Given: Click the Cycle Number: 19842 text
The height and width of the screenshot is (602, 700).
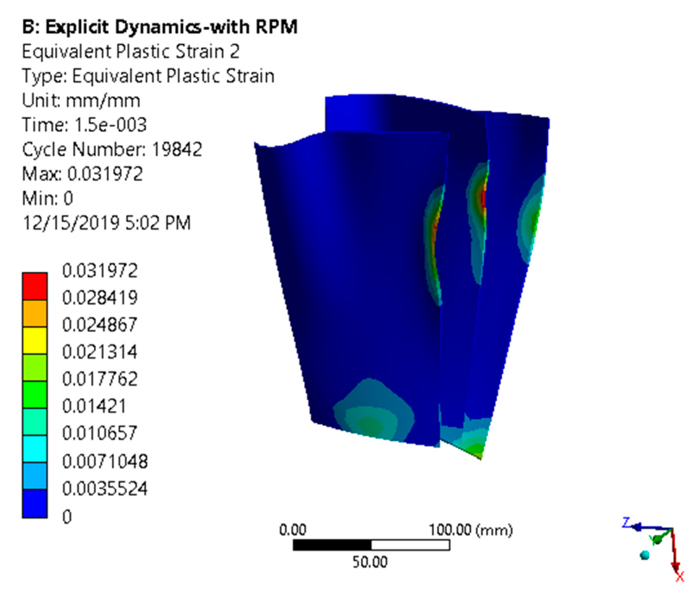Looking at the screenshot, I should pyautogui.click(x=112, y=149).
